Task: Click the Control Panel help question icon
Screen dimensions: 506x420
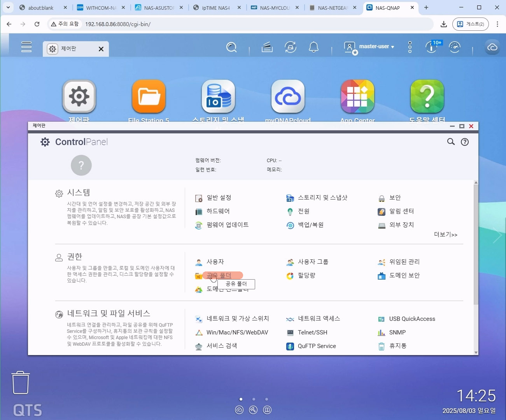Action: pyautogui.click(x=464, y=142)
